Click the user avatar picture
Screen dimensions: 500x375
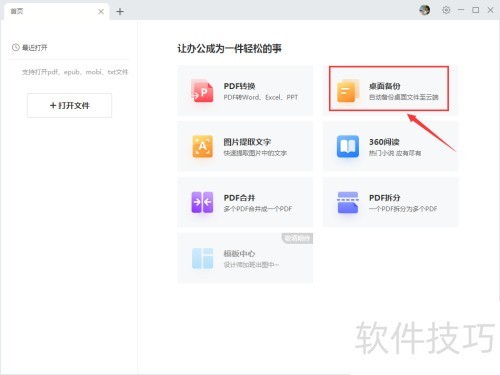point(424,10)
